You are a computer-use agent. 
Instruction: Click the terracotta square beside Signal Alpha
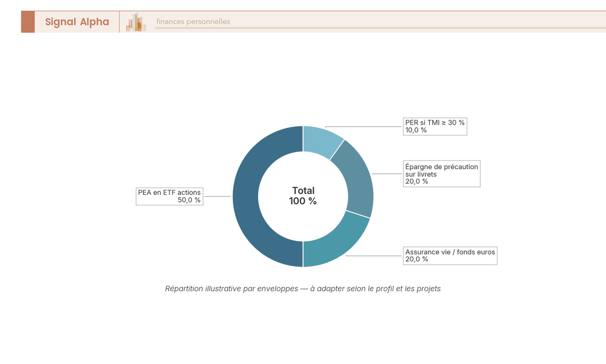point(28,22)
